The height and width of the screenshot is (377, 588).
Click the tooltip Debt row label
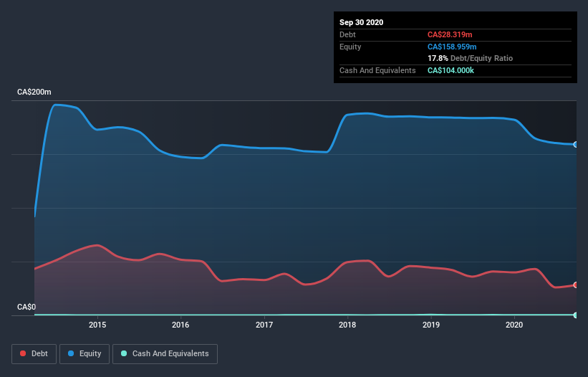pyautogui.click(x=347, y=34)
